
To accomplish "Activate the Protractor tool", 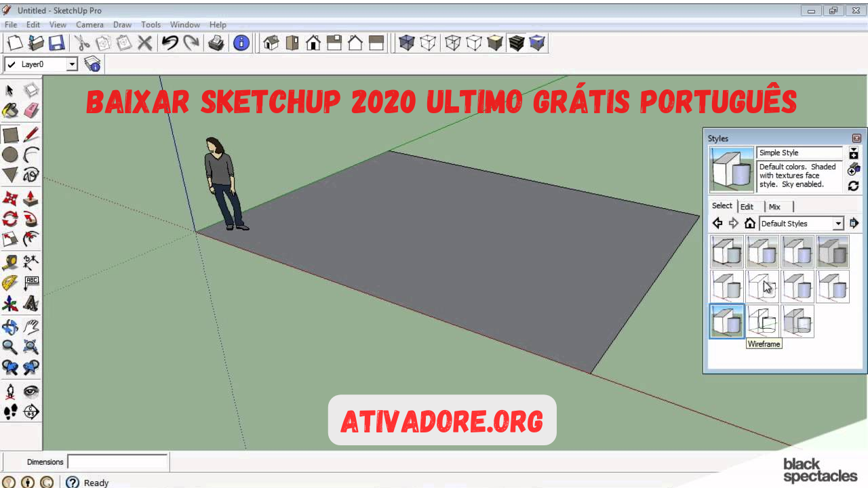I will [10, 283].
